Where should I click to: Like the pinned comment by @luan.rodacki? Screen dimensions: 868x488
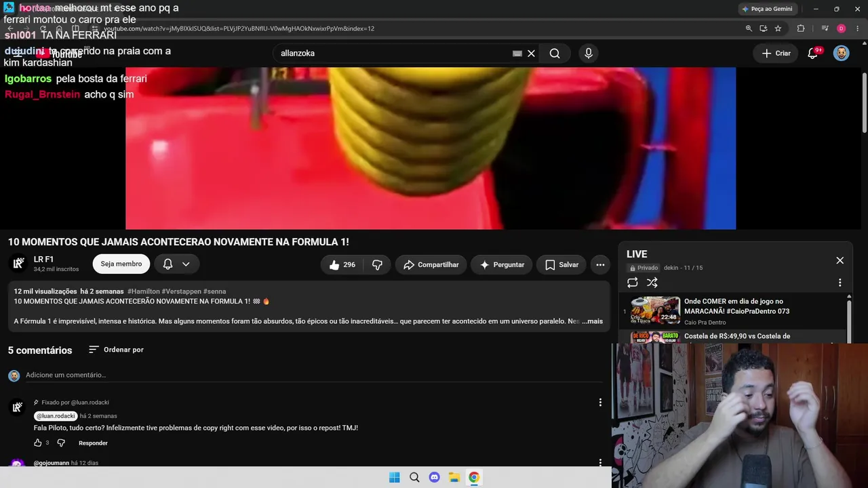(x=38, y=443)
